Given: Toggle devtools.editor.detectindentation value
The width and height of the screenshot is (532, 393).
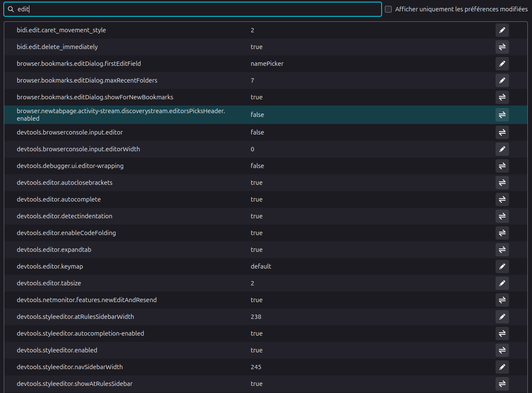Looking at the screenshot, I should point(502,216).
